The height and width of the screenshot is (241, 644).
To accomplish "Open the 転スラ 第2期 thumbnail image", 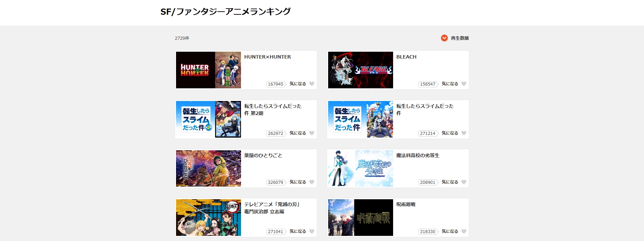I will (x=209, y=119).
